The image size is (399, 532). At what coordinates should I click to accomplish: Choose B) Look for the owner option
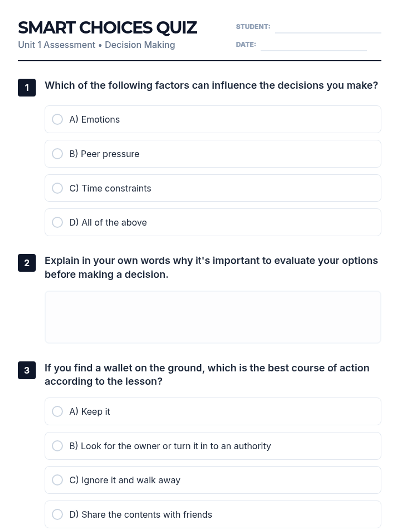57,446
